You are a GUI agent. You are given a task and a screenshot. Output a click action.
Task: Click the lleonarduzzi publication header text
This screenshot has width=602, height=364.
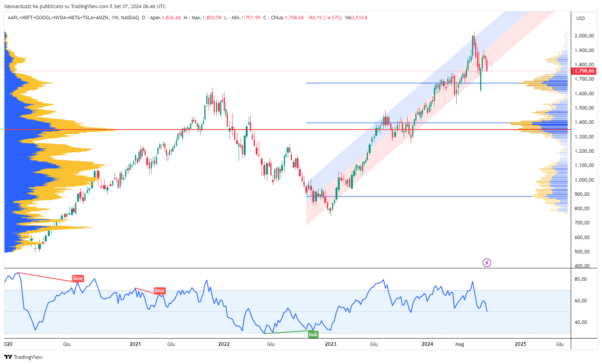(x=85, y=7)
